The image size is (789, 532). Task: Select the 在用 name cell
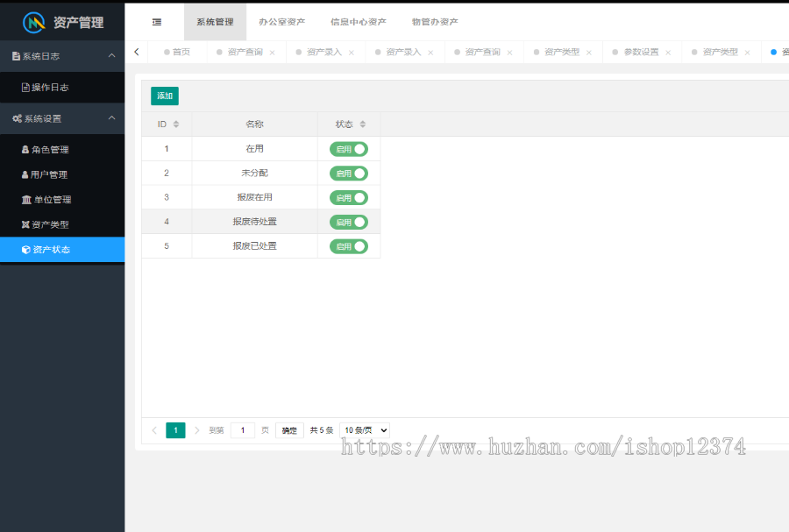(x=254, y=149)
